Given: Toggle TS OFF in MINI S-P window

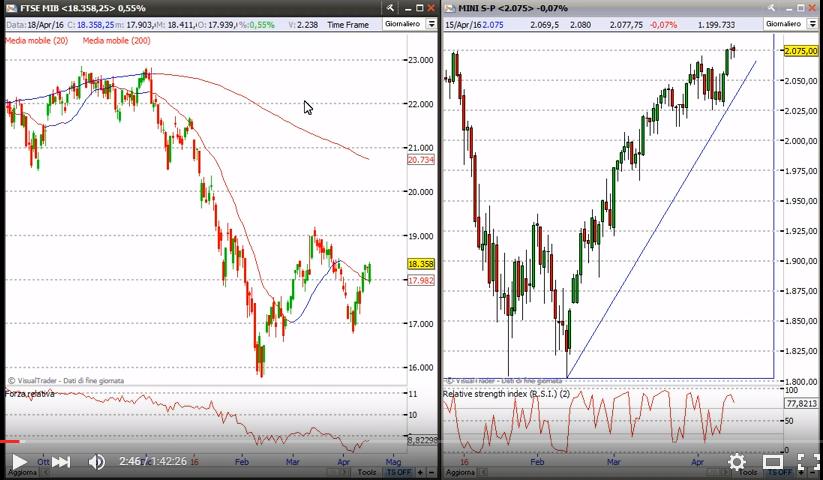Looking at the screenshot, I should [x=780, y=473].
